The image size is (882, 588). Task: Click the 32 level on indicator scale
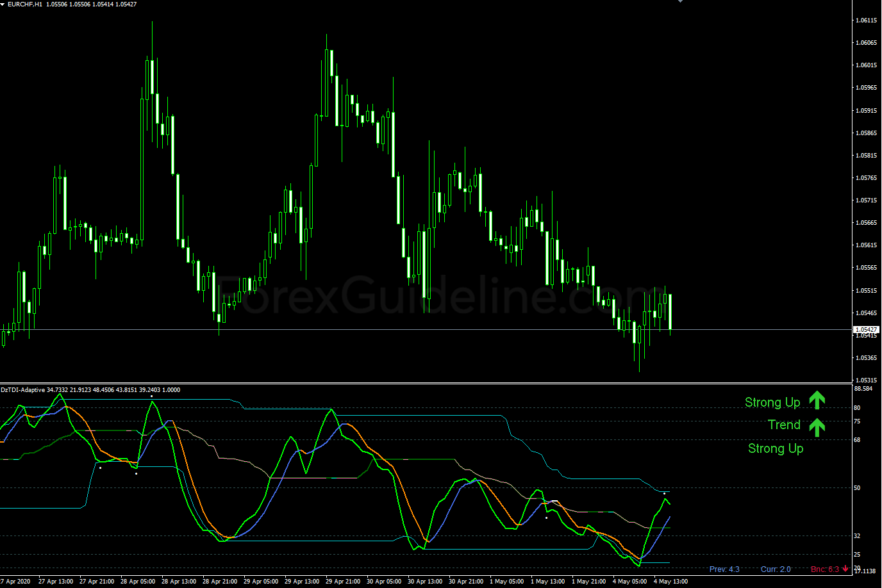[858, 536]
